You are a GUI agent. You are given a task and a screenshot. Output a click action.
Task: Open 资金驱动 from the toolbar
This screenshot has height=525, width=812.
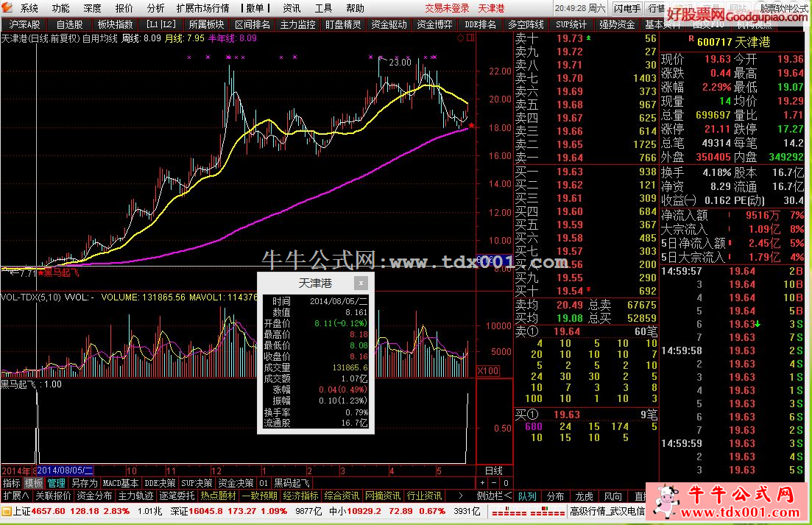coord(389,24)
